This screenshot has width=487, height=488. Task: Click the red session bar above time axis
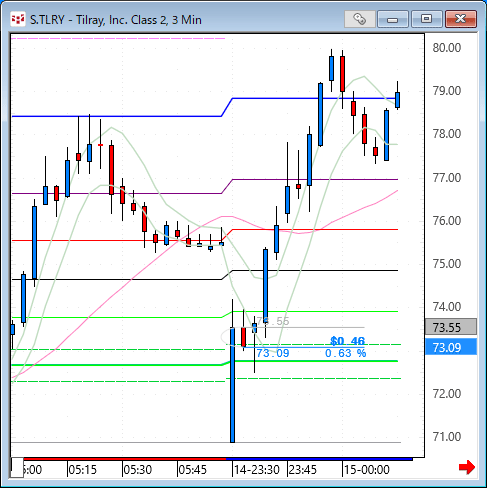(125, 459)
